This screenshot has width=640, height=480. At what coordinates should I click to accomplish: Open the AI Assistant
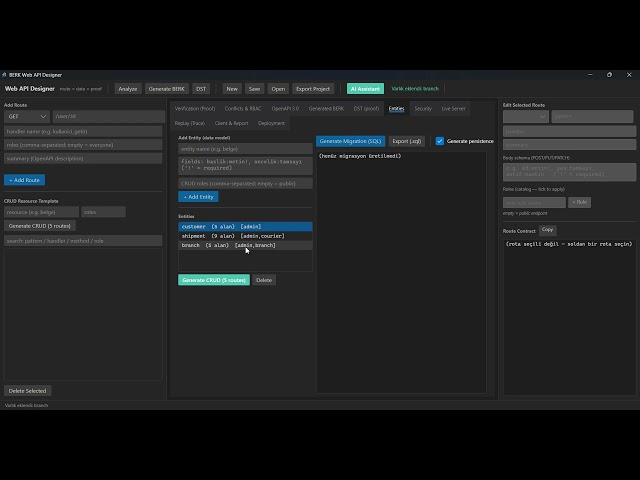(365, 89)
